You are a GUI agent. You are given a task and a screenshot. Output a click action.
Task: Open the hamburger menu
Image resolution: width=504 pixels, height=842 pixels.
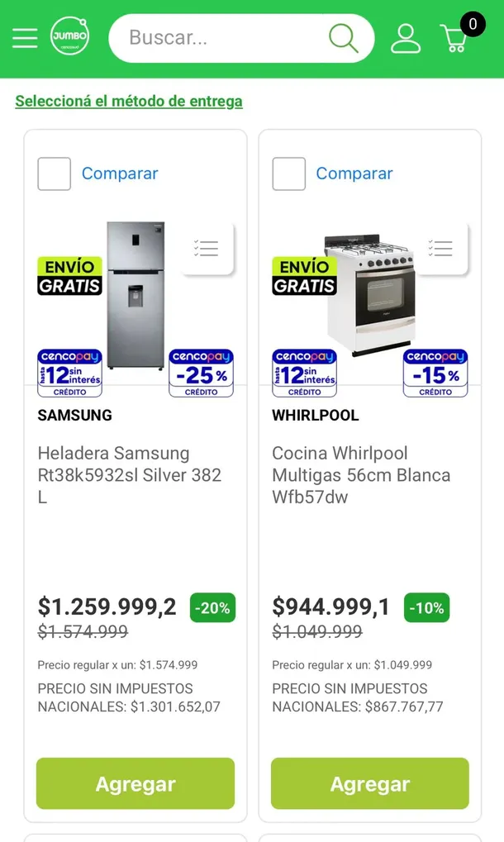point(25,38)
